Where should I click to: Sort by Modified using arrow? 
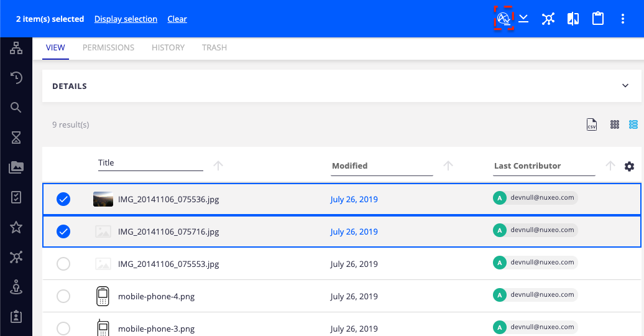click(448, 166)
